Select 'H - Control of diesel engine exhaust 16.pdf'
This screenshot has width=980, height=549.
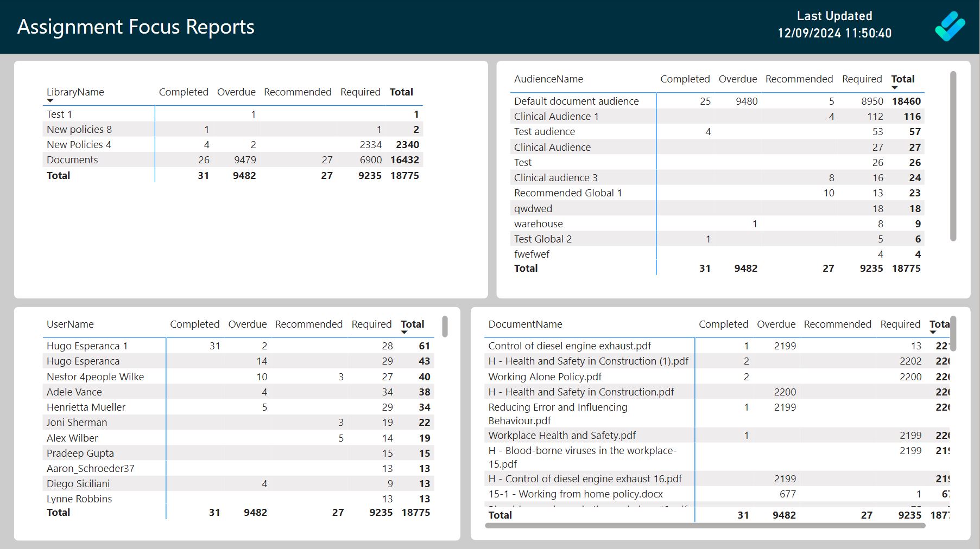717,479
